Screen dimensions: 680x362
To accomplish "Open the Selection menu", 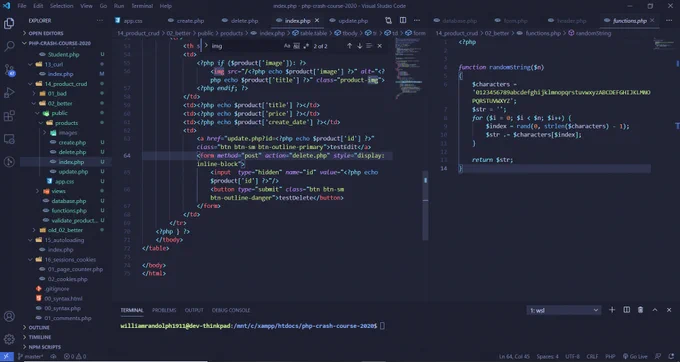I will (x=61, y=6).
